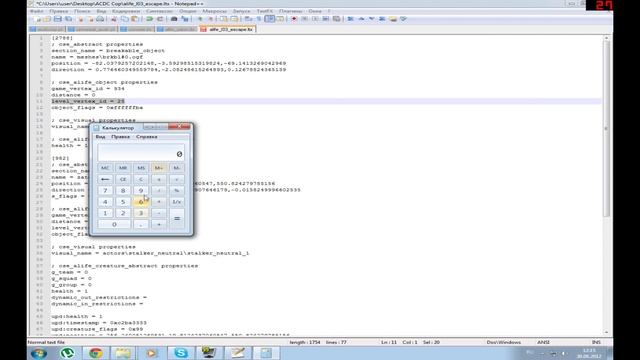Click the 2 key in Calculator
The height and width of the screenshot is (360, 640).
[x=123, y=213]
